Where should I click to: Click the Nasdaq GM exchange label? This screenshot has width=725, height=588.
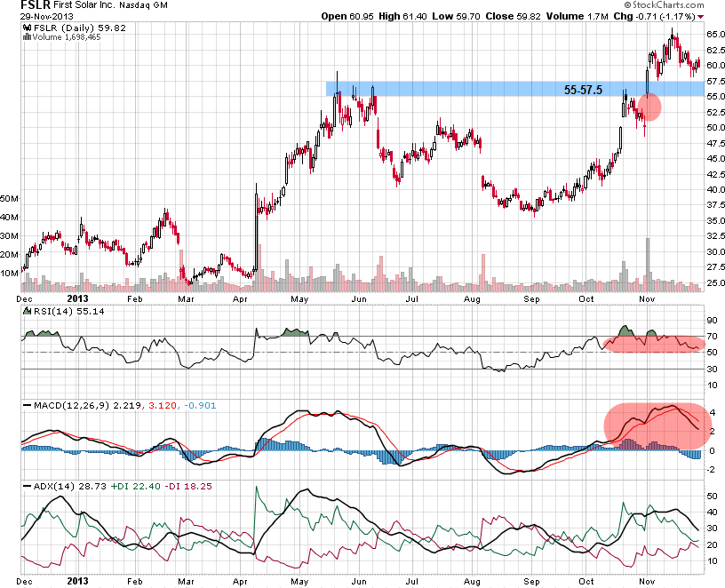coord(143,6)
